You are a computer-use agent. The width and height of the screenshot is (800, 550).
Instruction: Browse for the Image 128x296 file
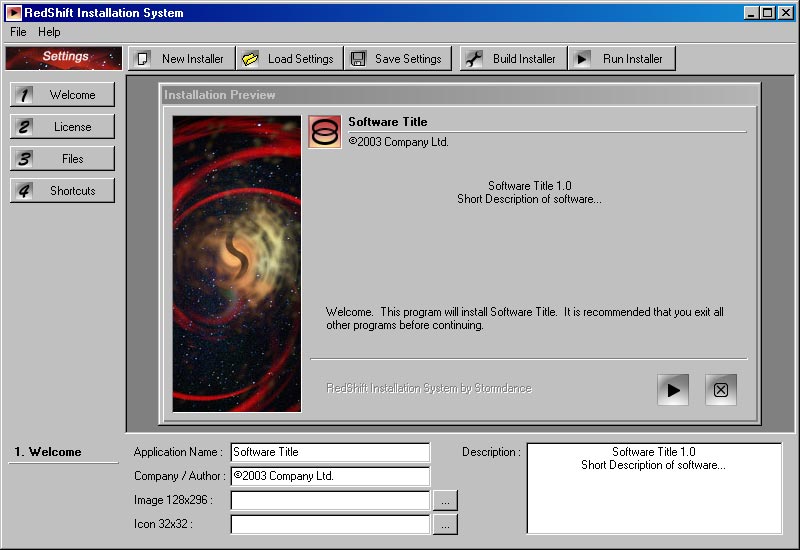[x=445, y=501]
